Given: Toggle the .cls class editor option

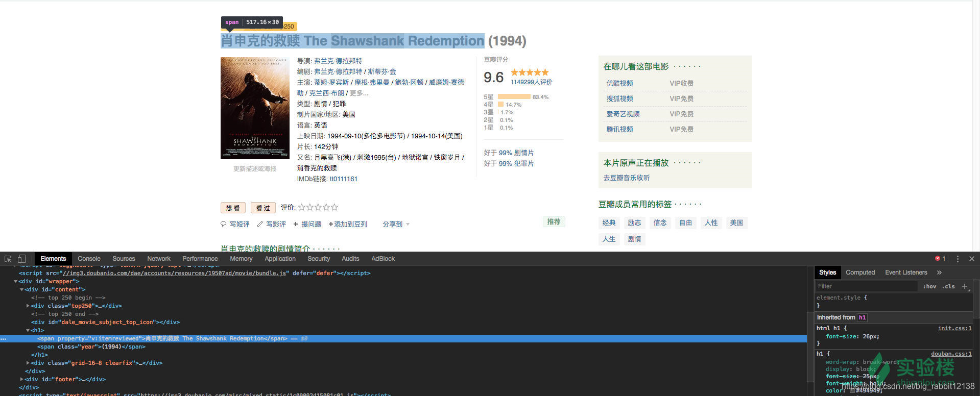Looking at the screenshot, I should (949, 286).
